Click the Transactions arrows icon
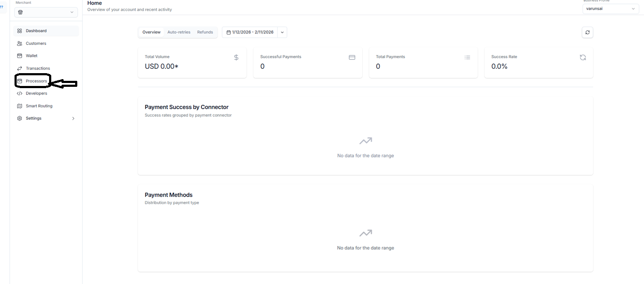The height and width of the screenshot is (284, 644). click(20, 68)
